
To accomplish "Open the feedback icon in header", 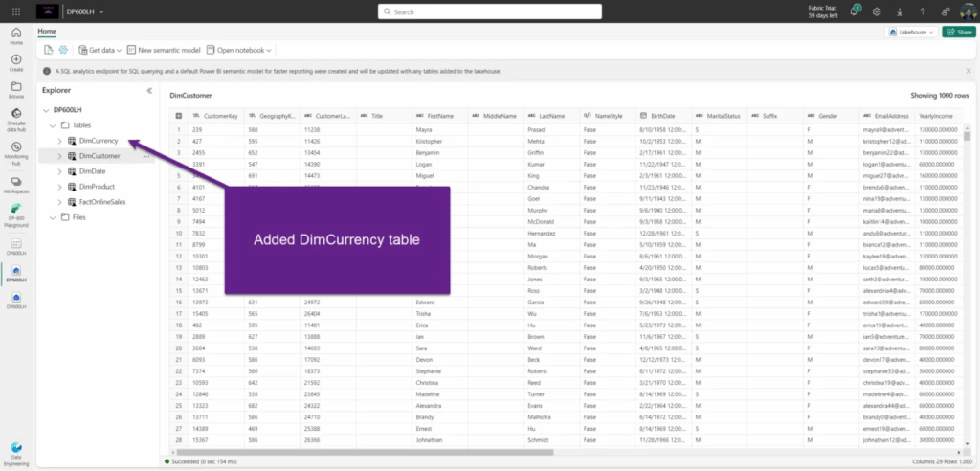I will tap(946, 11).
